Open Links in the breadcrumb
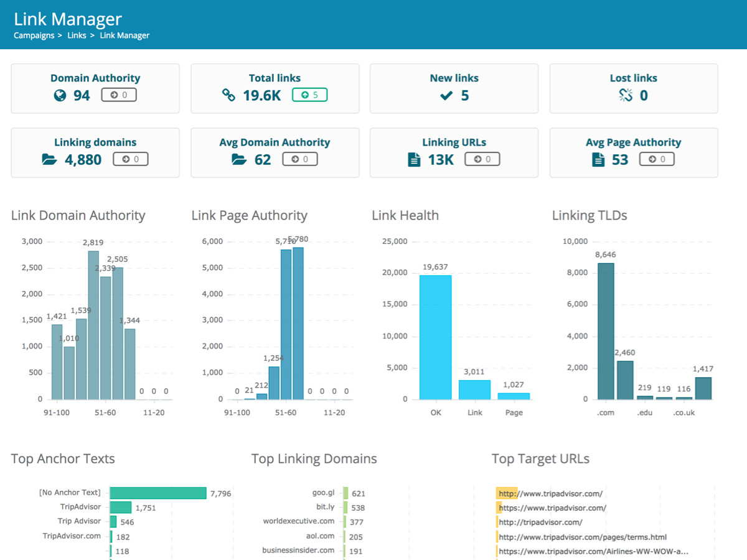 [77, 35]
